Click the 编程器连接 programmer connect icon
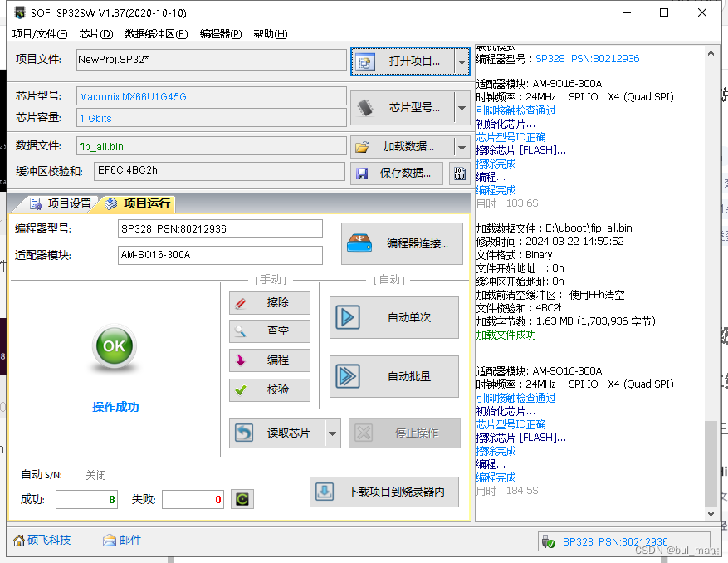 click(x=359, y=242)
